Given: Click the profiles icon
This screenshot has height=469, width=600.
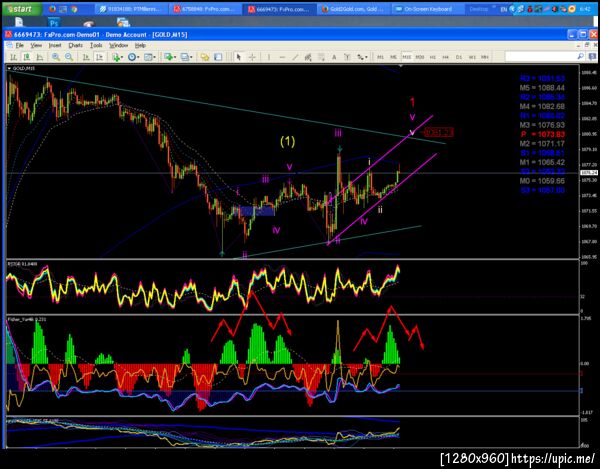Looking at the screenshot, I should coord(185,57).
